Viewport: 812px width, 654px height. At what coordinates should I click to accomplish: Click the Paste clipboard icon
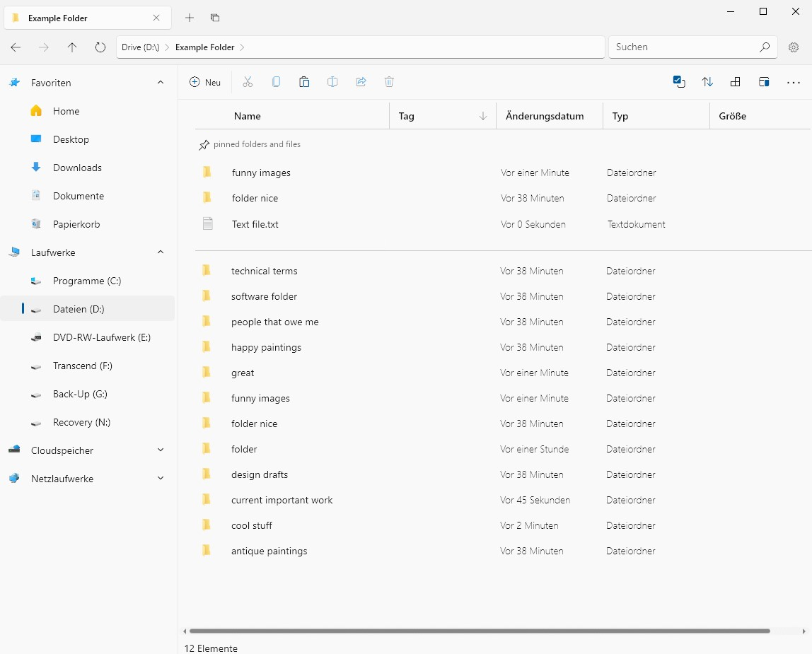click(x=304, y=82)
